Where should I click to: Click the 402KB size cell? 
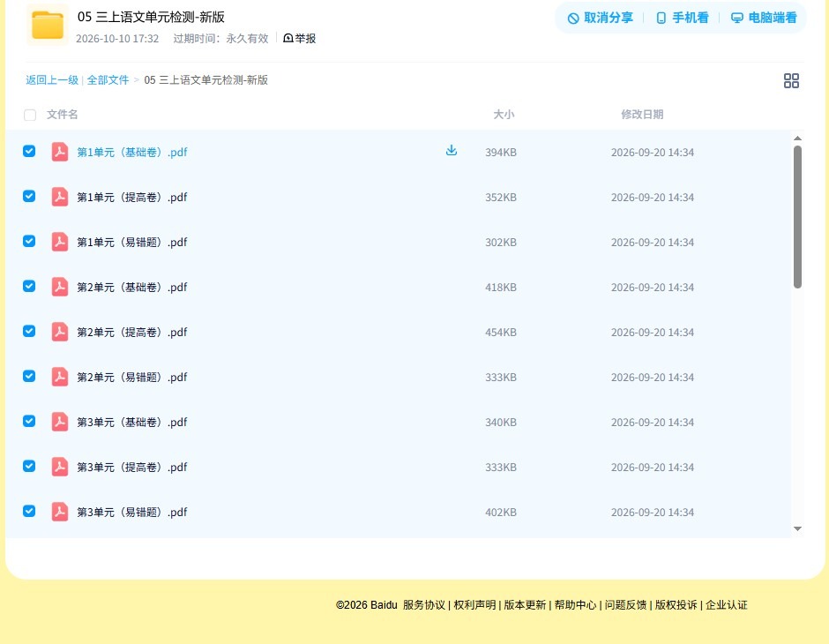pos(501,512)
